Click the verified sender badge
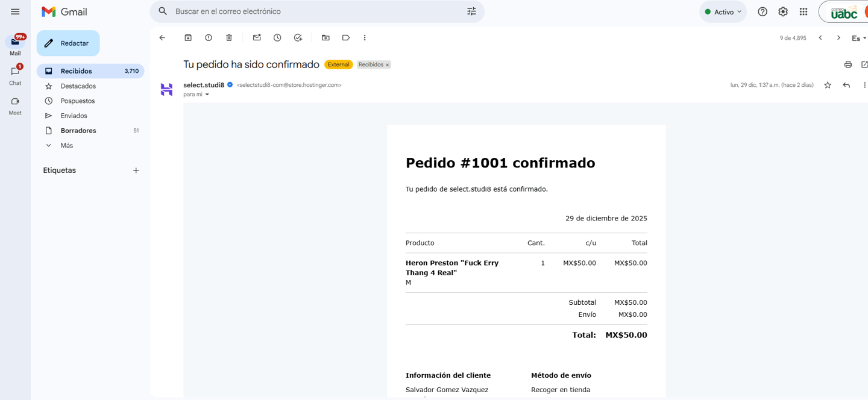The height and width of the screenshot is (400, 868). (x=230, y=85)
